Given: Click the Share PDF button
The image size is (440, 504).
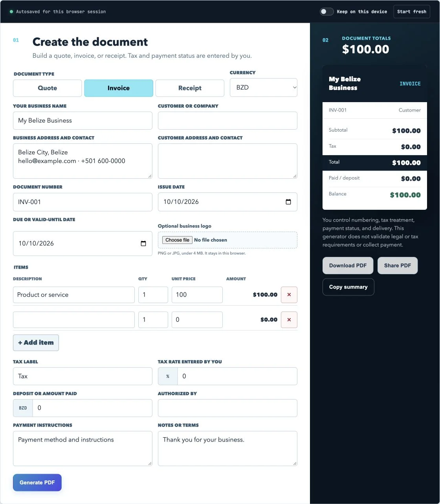Looking at the screenshot, I should point(398,266).
